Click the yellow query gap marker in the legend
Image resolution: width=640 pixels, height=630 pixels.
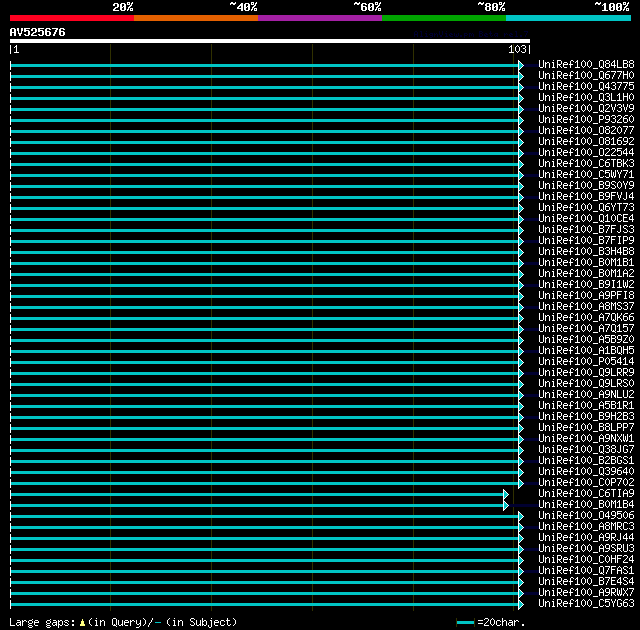coord(82,623)
